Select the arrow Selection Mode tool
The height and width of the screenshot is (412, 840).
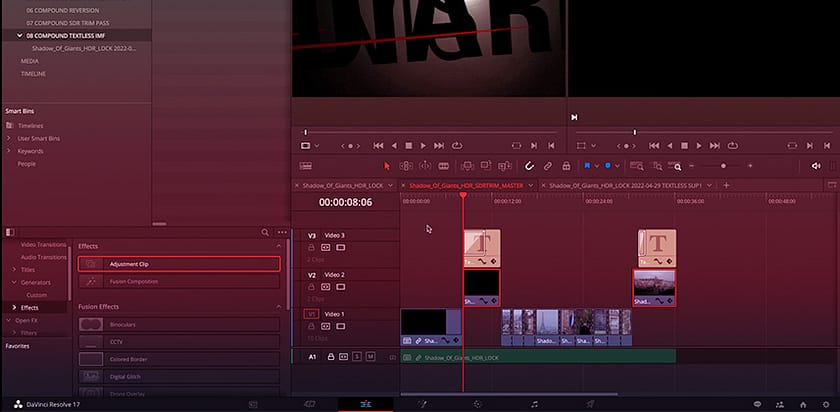coord(387,166)
